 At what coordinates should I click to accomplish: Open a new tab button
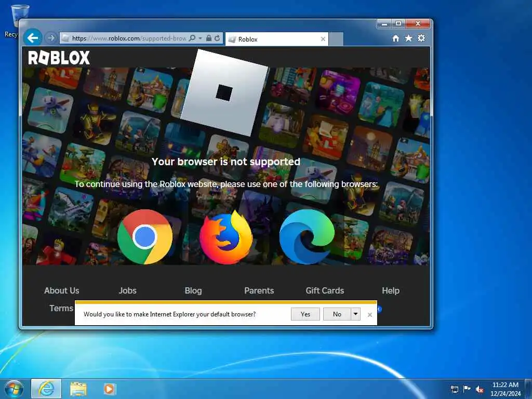pyautogui.click(x=336, y=39)
